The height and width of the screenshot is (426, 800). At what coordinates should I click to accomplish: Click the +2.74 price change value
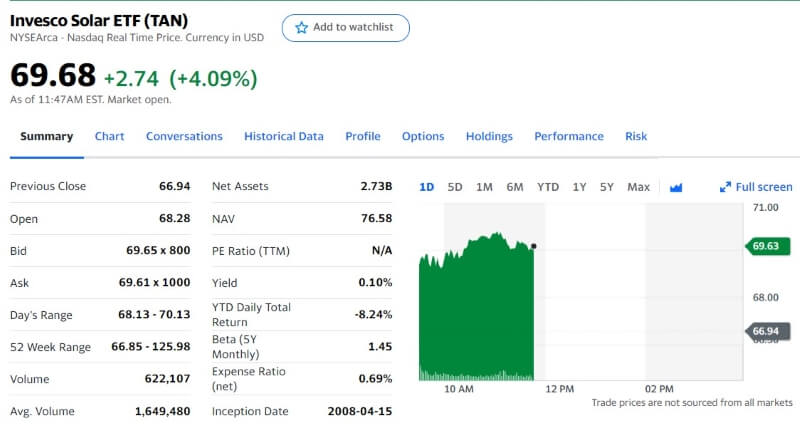click(132, 79)
